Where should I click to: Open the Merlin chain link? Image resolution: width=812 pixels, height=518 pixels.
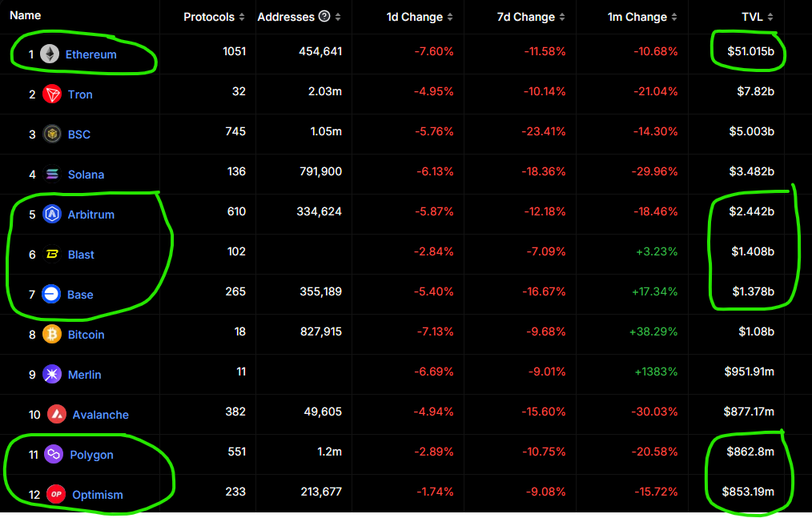(84, 375)
